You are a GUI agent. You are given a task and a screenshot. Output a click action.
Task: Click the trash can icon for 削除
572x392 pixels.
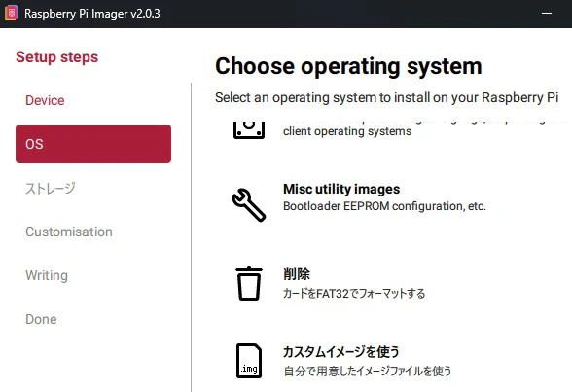click(249, 283)
